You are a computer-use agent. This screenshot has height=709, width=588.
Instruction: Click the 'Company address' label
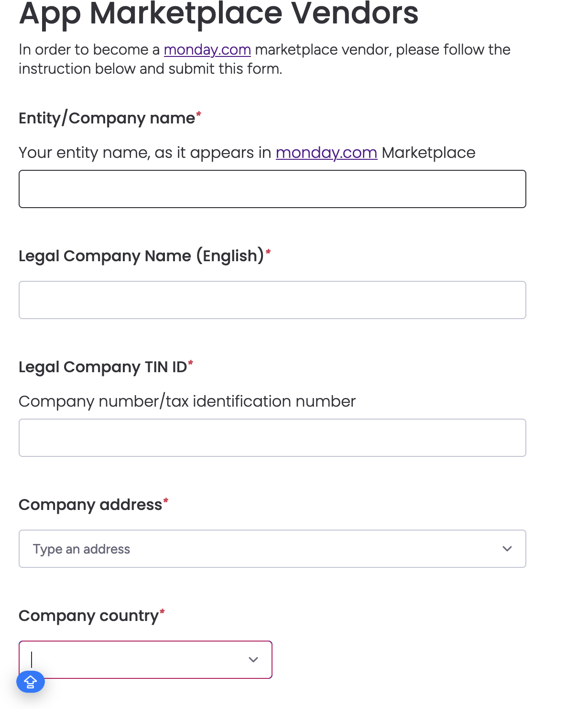coord(90,505)
